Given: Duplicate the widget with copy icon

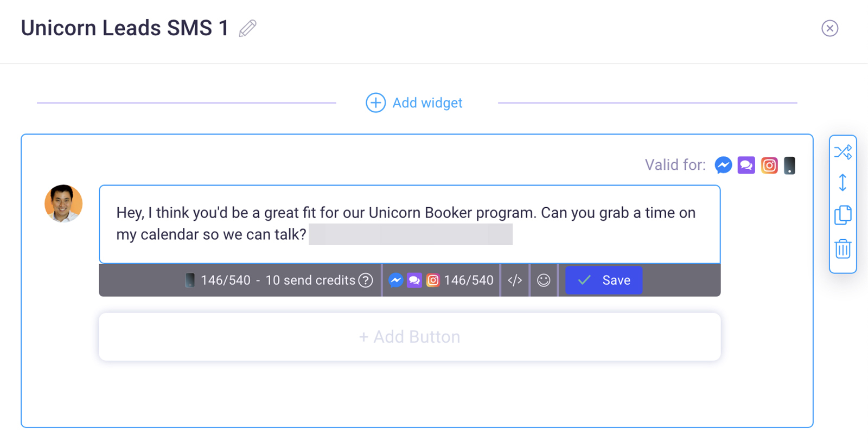Looking at the screenshot, I should 843,215.
